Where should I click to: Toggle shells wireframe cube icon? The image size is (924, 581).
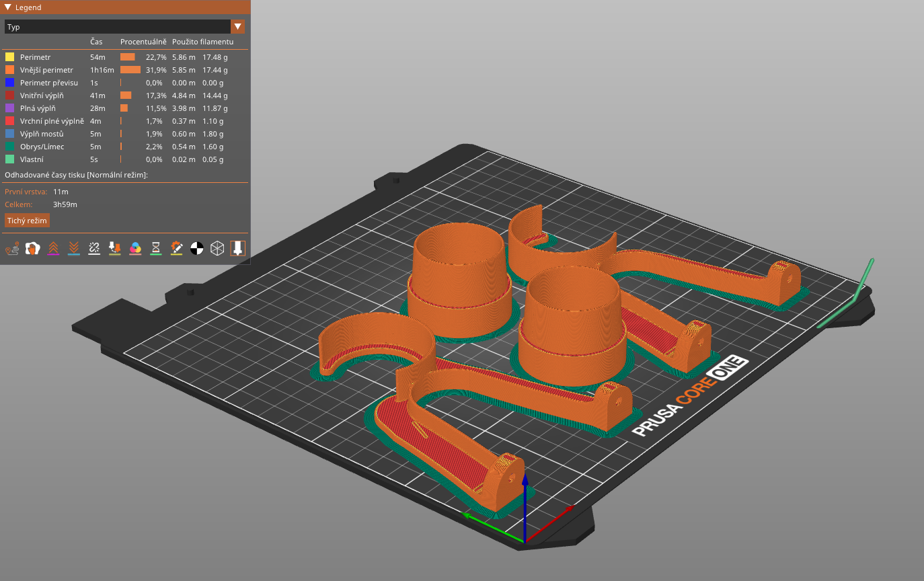pyautogui.click(x=217, y=248)
